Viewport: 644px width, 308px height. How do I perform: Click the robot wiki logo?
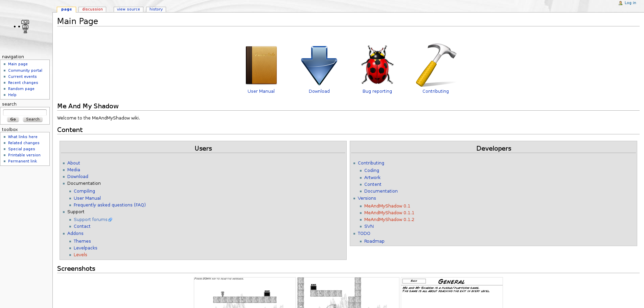coord(25,26)
